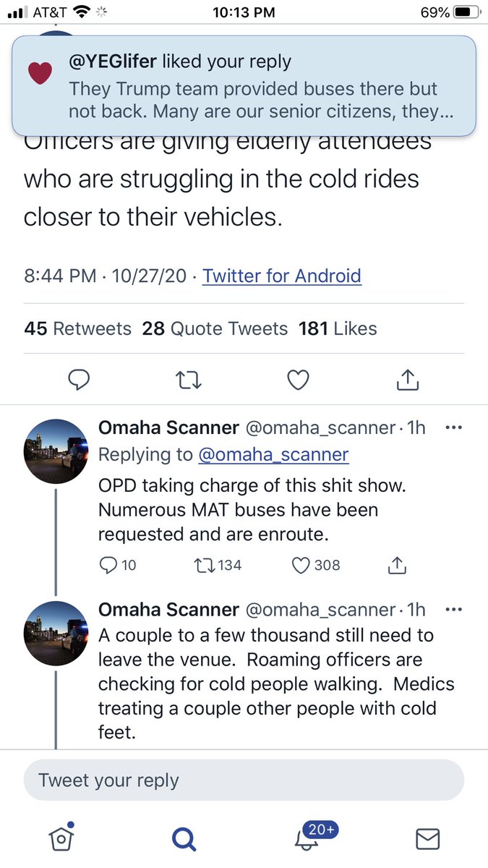
Task: View the 181 Likes list
Action: (x=338, y=328)
